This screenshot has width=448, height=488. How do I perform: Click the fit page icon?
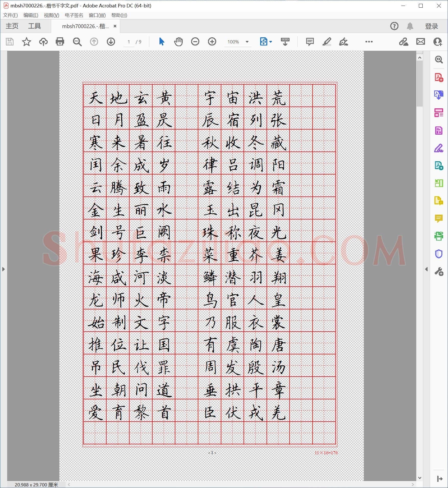pyautogui.click(x=263, y=41)
